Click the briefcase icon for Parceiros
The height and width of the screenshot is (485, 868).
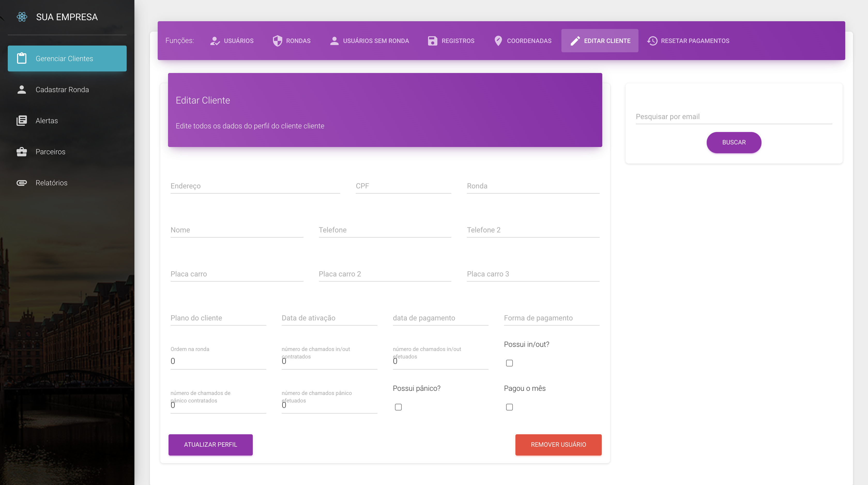[x=21, y=152]
